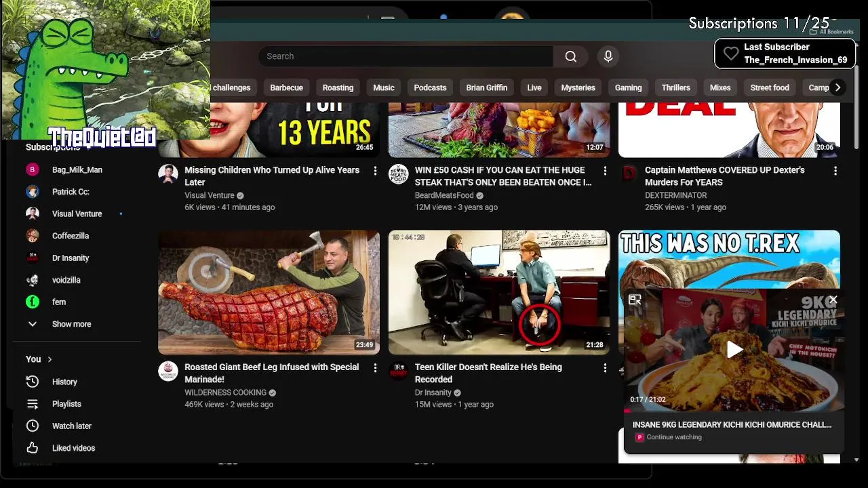Select the Mixes category chip

[720, 87]
